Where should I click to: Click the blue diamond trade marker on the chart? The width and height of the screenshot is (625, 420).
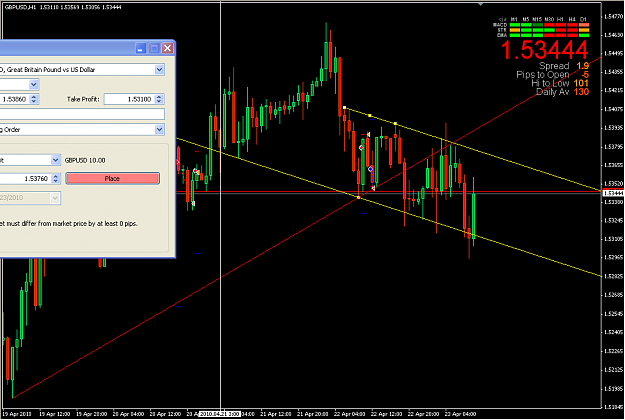371,169
